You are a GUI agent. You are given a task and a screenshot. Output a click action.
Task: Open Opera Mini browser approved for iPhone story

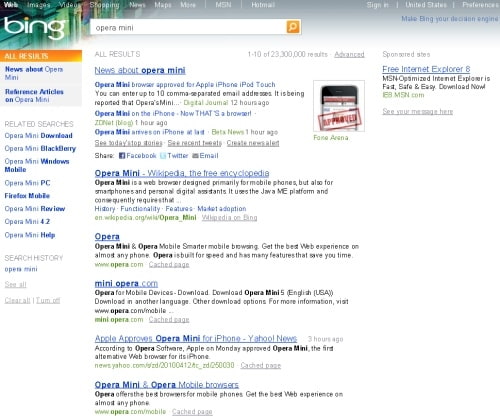click(185, 85)
